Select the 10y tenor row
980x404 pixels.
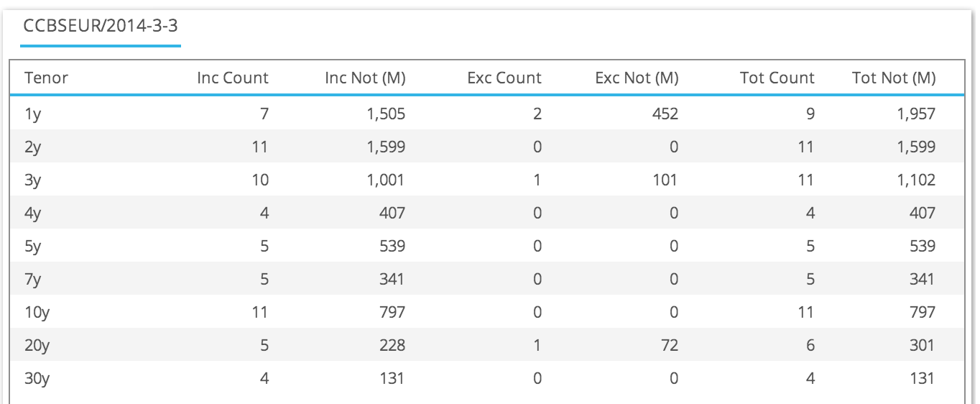pos(486,312)
